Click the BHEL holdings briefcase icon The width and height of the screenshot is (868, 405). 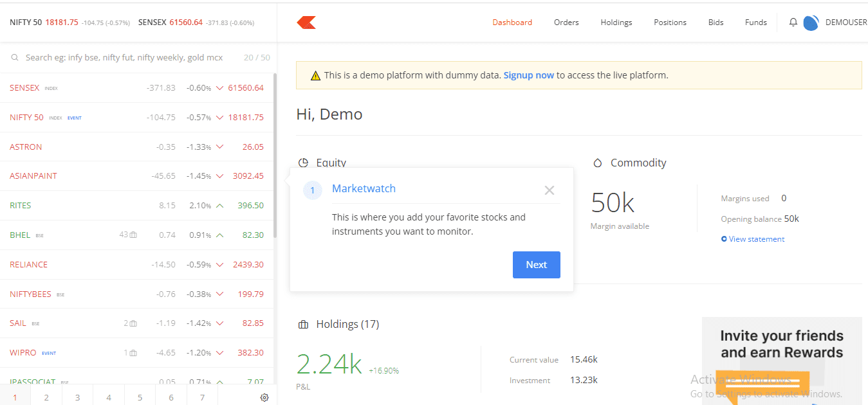pyautogui.click(x=133, y=235)
